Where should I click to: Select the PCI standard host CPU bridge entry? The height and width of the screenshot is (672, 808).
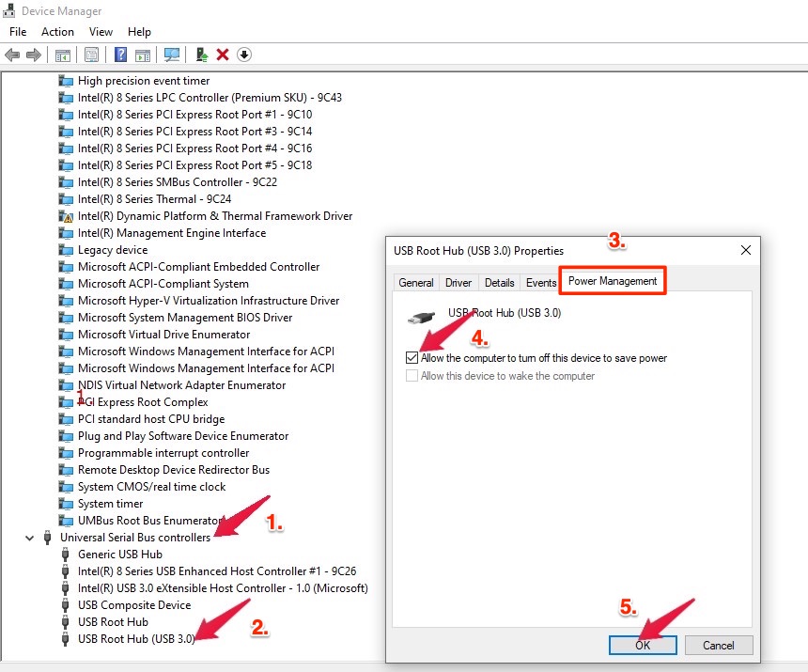pyautogui.click(x=151, y=419)
